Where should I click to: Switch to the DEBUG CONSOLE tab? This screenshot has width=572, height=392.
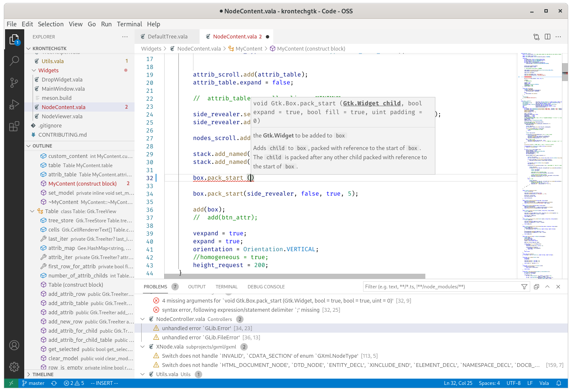tap(266, 287)
